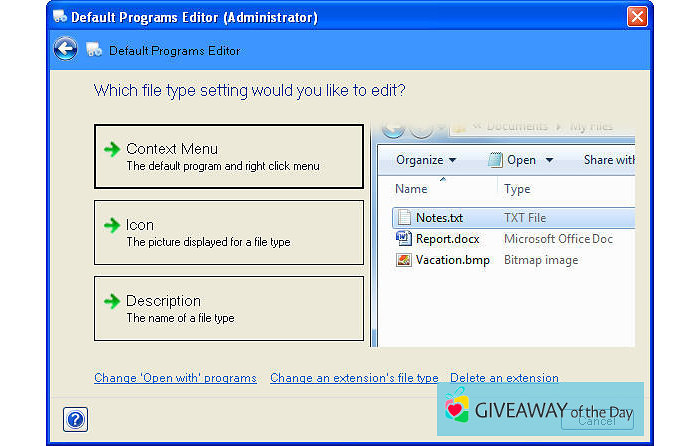Click the help question mark icon

(75, 419)
